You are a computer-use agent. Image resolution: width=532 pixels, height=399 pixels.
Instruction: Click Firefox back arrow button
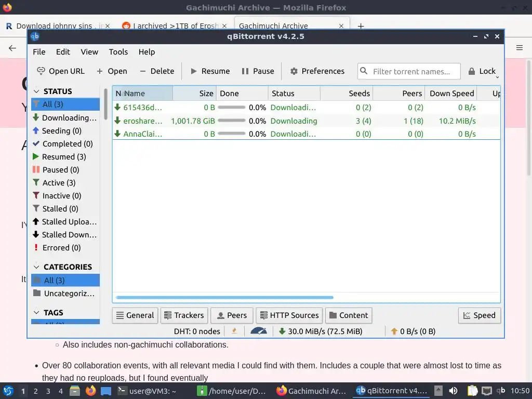[12, 48]
